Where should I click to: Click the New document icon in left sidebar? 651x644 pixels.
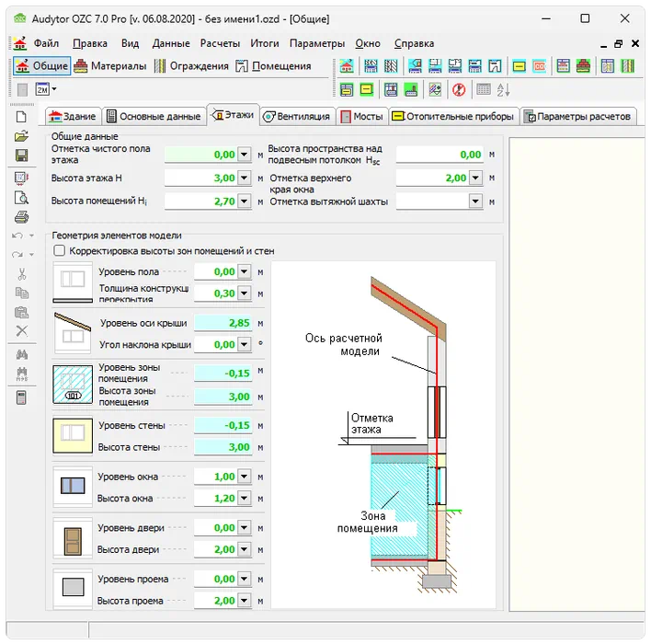21,117
